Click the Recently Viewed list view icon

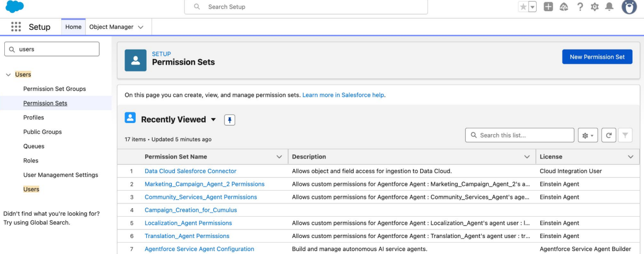(x=130, y=118)
